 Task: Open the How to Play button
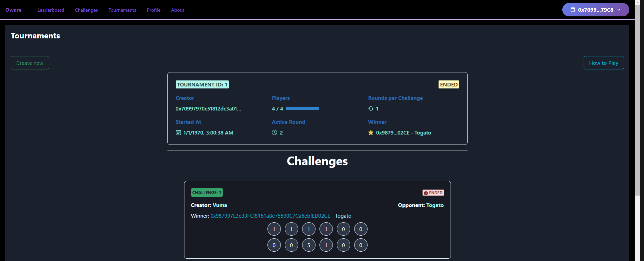pyautogui.click(x=604, y=63)
